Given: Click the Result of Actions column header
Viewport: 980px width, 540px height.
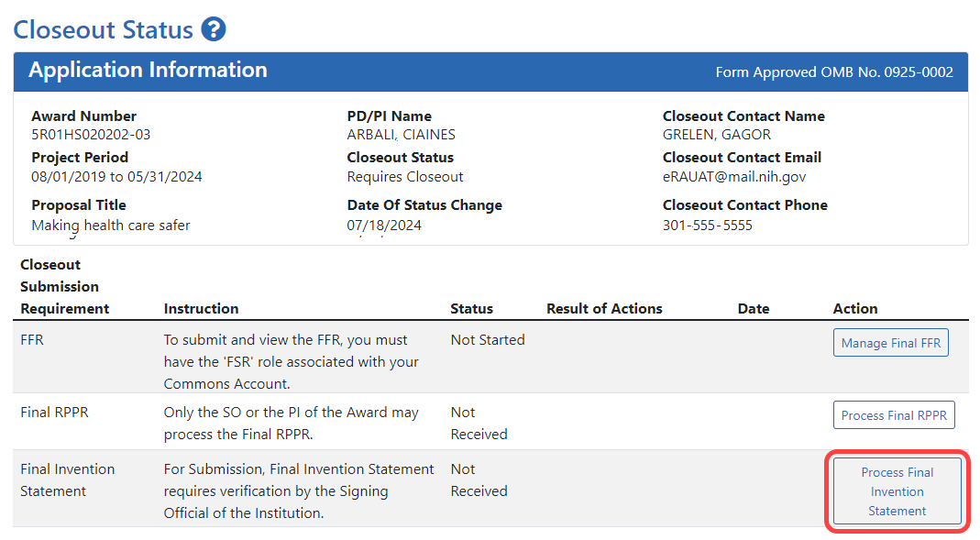Looking at the screenshot, I should (603, 308).
